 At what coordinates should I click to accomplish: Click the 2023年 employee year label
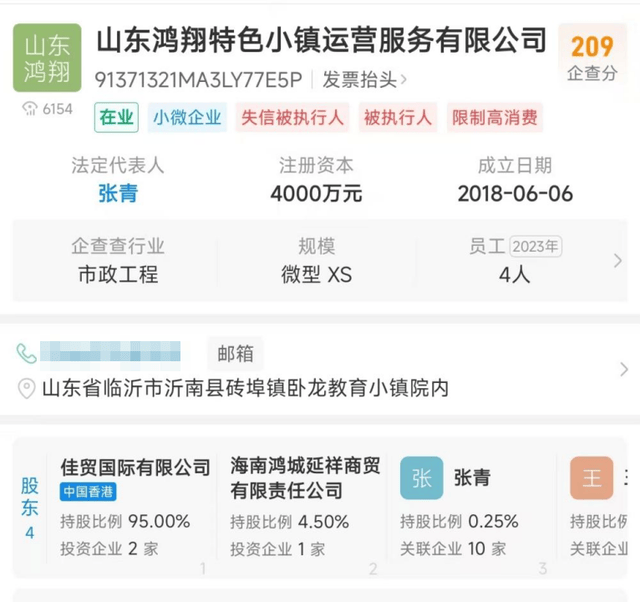point(535,246)
